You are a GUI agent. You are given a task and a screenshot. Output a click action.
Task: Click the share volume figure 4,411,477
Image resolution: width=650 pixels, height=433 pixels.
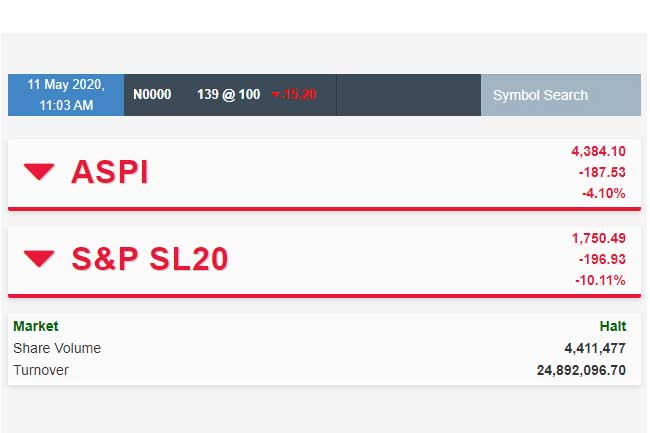tap(595, 348)
